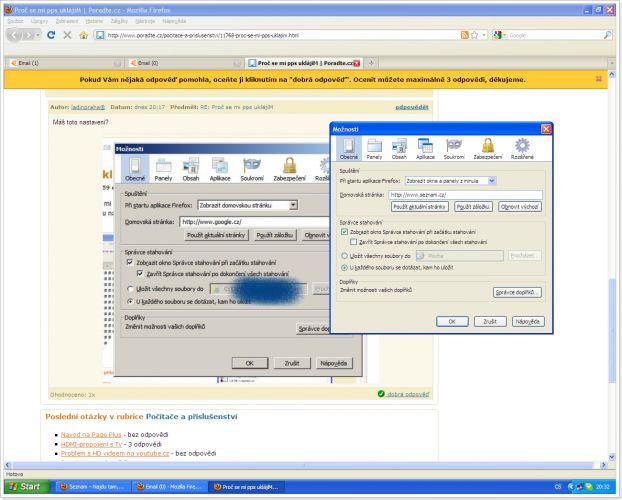Open the 'Navod na Pago Plus' link

91,435
